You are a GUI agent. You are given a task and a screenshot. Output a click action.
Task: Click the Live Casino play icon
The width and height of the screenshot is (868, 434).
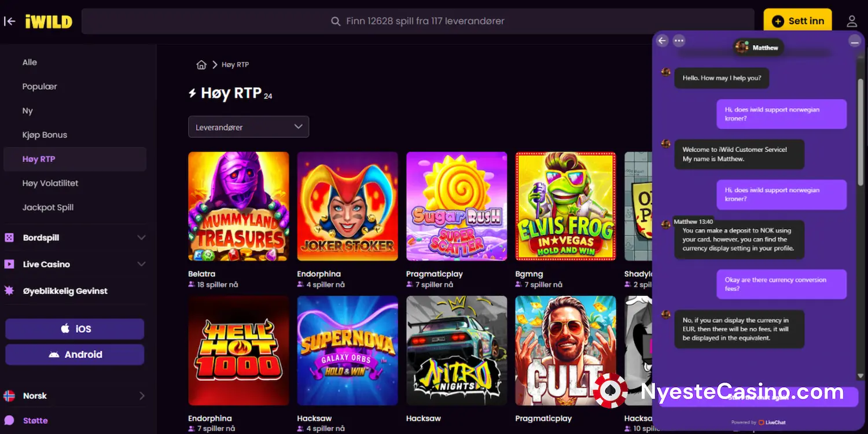(x=9, y=264)
